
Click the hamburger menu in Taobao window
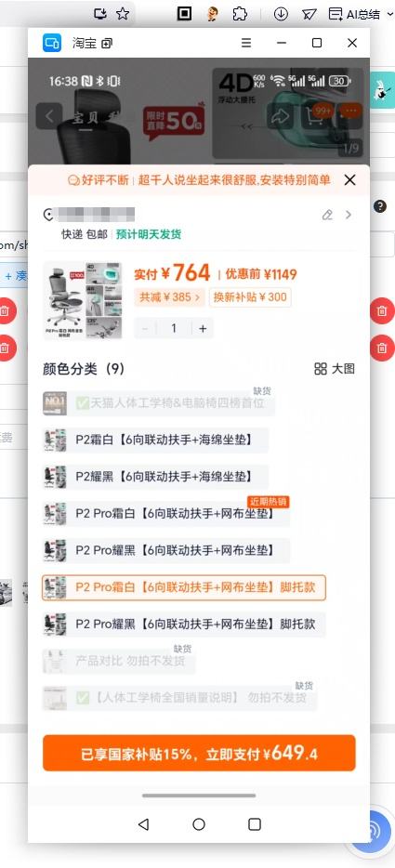click(246, 43)
